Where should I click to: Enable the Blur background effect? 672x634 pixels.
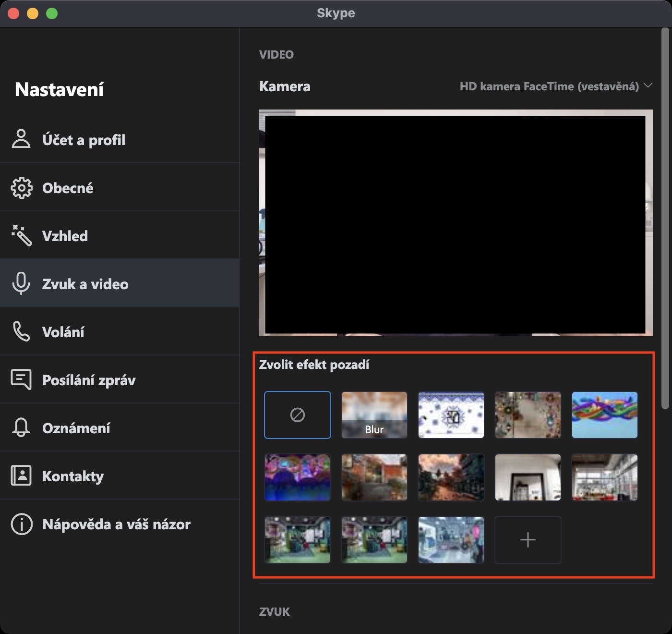(374, 415)
